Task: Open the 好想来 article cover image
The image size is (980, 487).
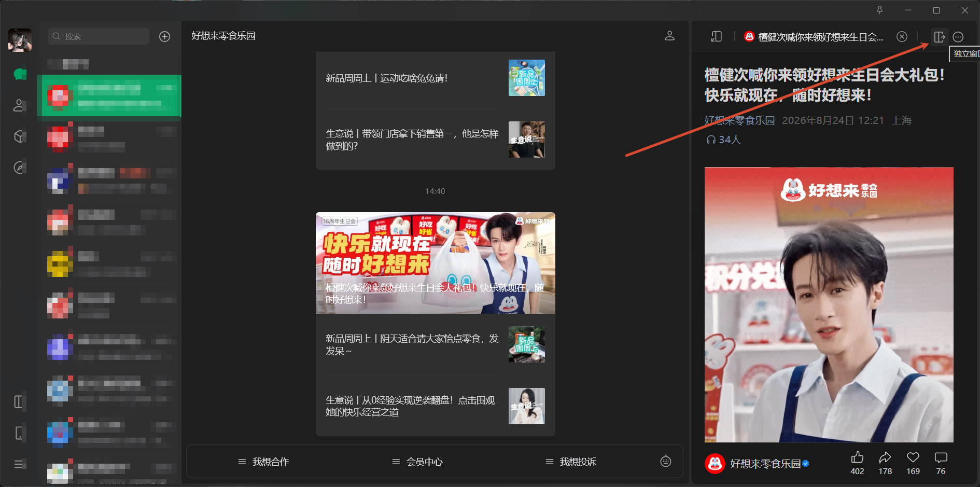Action: [829, 304]
